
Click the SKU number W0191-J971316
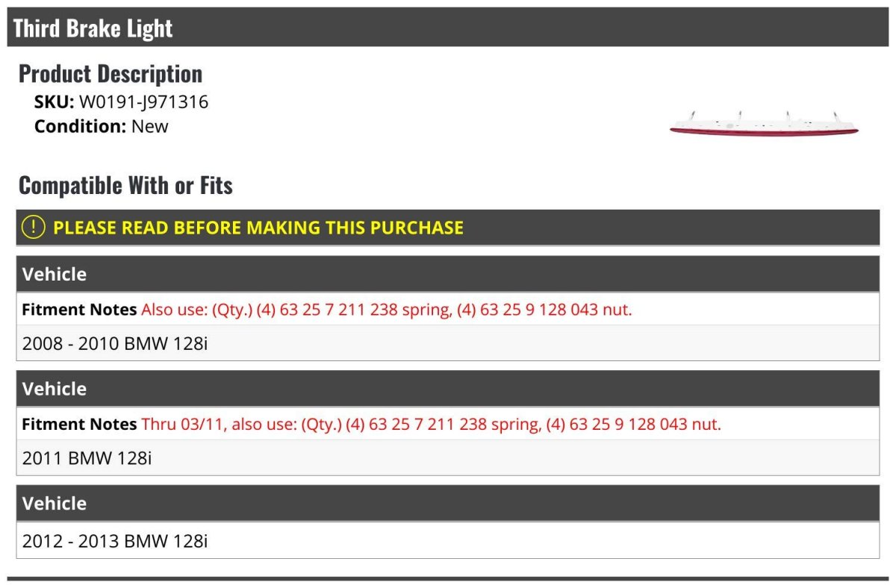coord(143,101)
